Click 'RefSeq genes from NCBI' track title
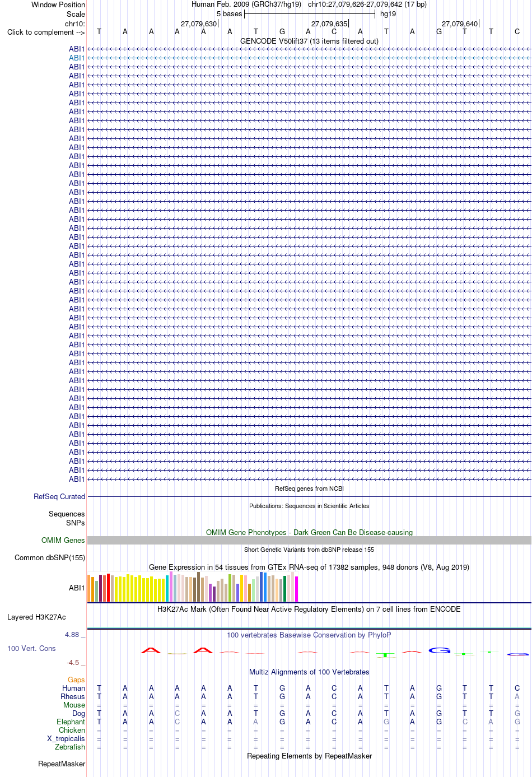The width and height of the screenshot is (532, 777). pos(309,488)
